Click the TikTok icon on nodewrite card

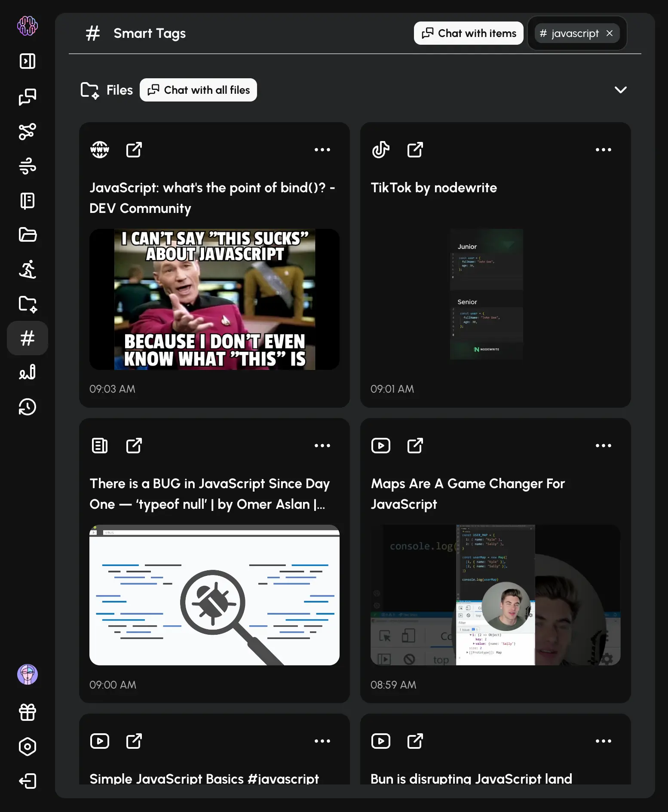(381, 150)
